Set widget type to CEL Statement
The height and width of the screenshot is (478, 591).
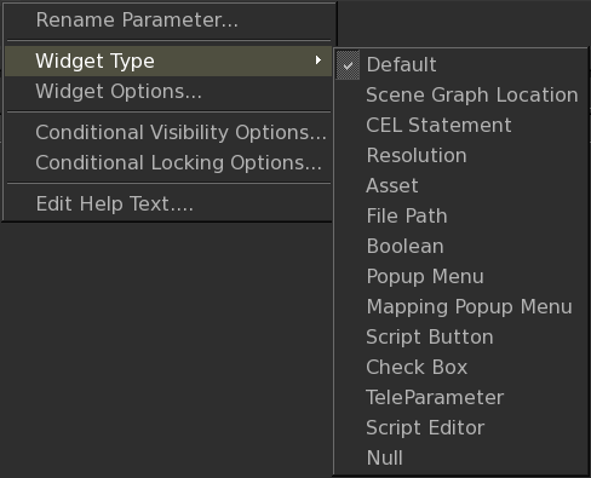click(461, 125)
